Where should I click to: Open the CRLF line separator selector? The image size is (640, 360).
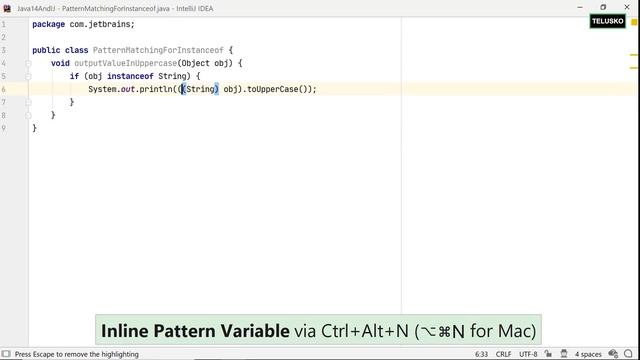point(503,354)
